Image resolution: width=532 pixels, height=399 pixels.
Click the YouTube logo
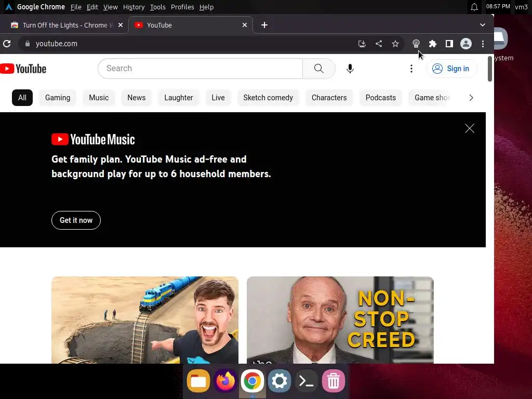coord(23,69)
